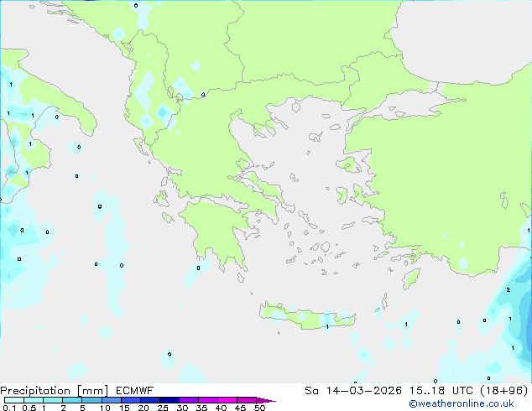The image size is (532, 411).
Task: Click the 0.1–0.5 mm legend color swatch
Action: tap(14, 400)
